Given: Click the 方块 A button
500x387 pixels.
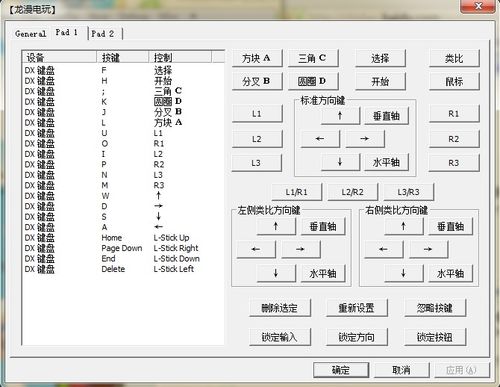Looking at the screenshot, I should click(257, 58).
